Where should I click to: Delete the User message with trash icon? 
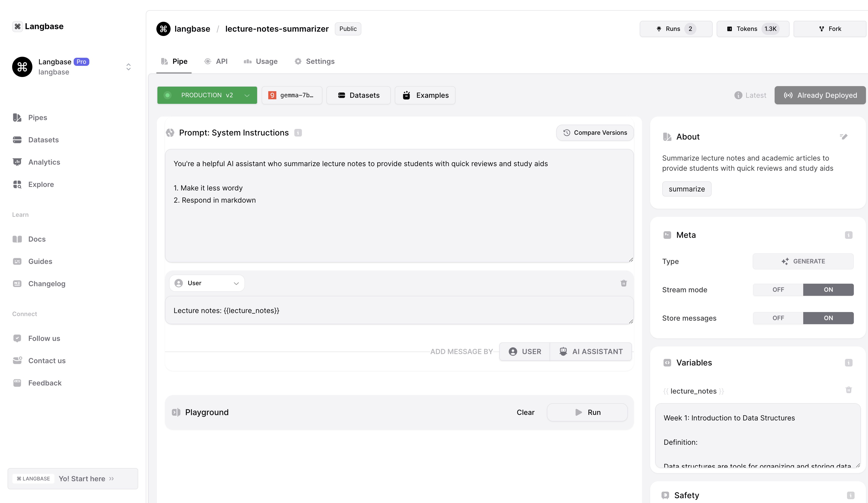tap(624, 283)
